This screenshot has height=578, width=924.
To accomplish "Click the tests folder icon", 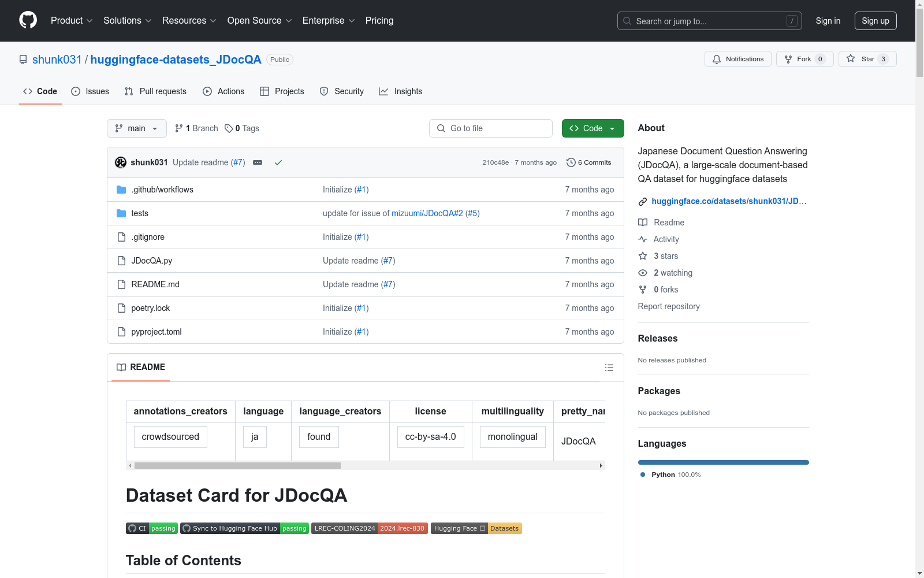I will pos(121,213).
